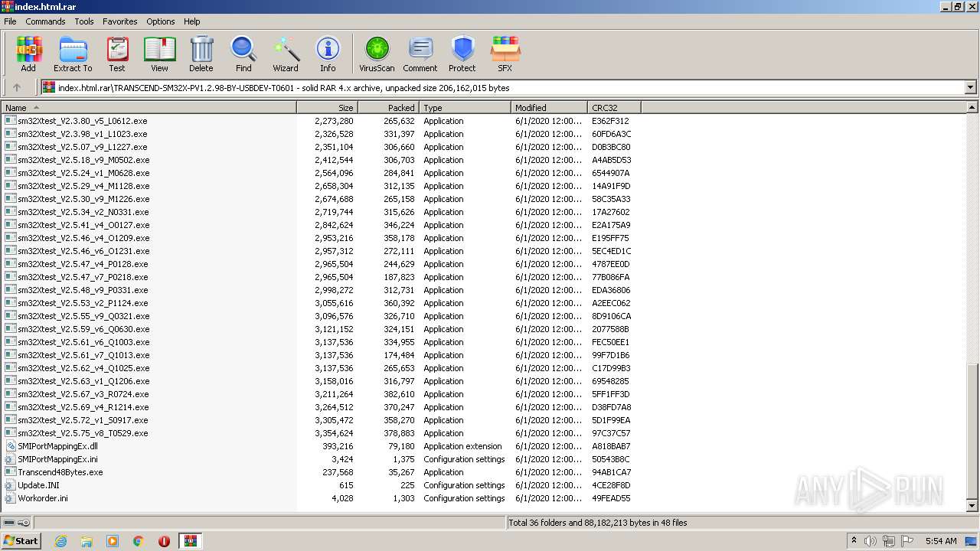
Task: Click the Update.INI file icon
Action: pyautogui.click(x=10, y=485)
